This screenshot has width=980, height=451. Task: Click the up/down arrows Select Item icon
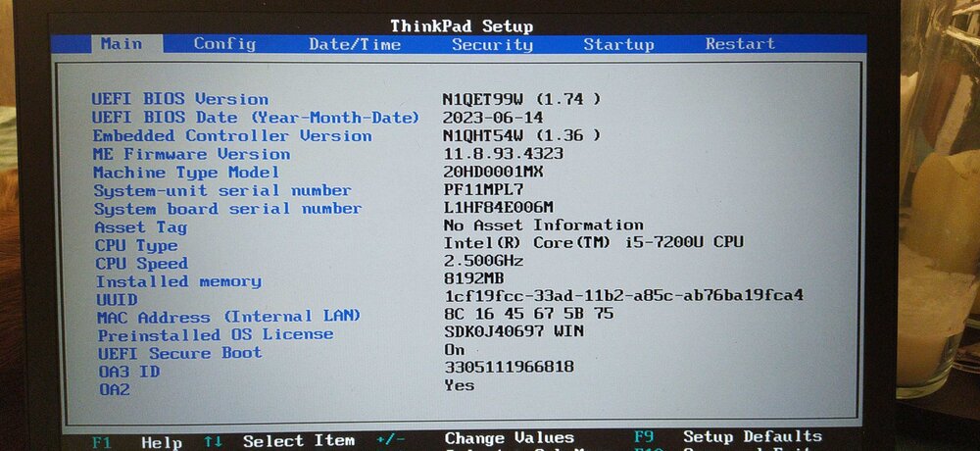213,441
